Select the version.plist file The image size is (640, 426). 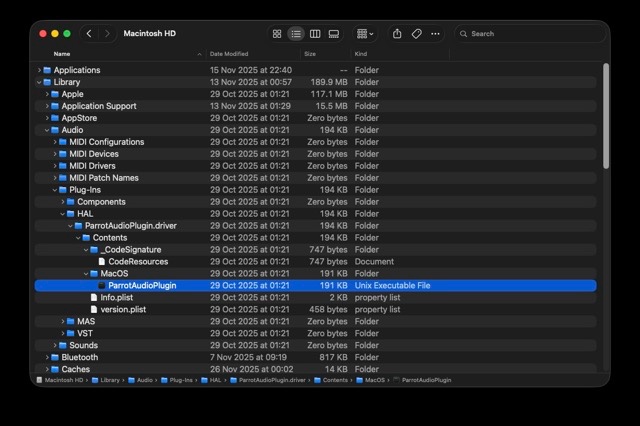pyautogui.click(x=123, y=309)
